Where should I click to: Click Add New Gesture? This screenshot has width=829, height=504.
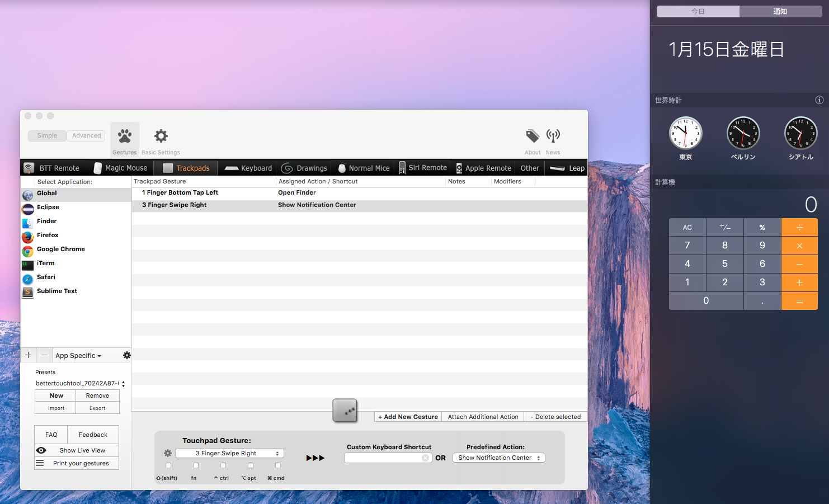[x=407, y=417]
